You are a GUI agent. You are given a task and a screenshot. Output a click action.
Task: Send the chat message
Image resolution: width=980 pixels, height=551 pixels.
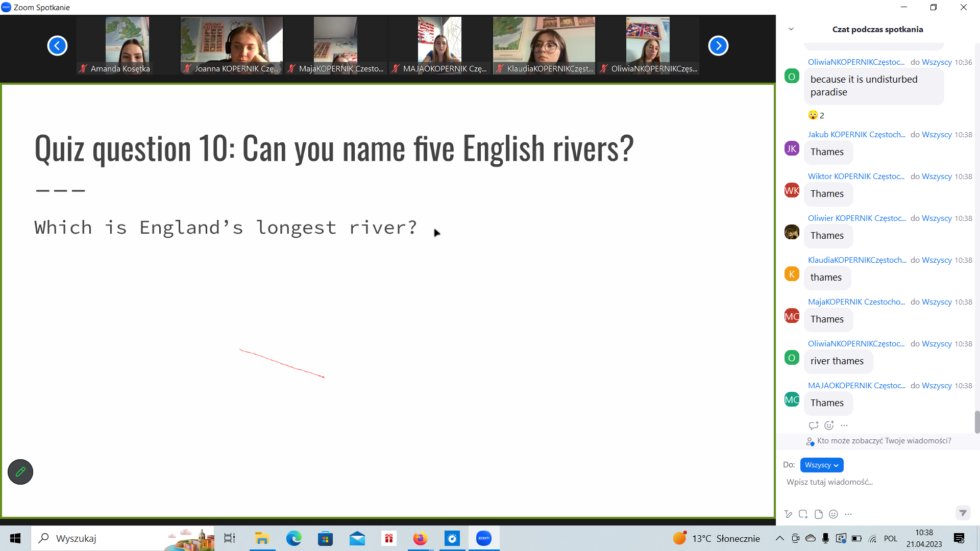tap(963, 513)
